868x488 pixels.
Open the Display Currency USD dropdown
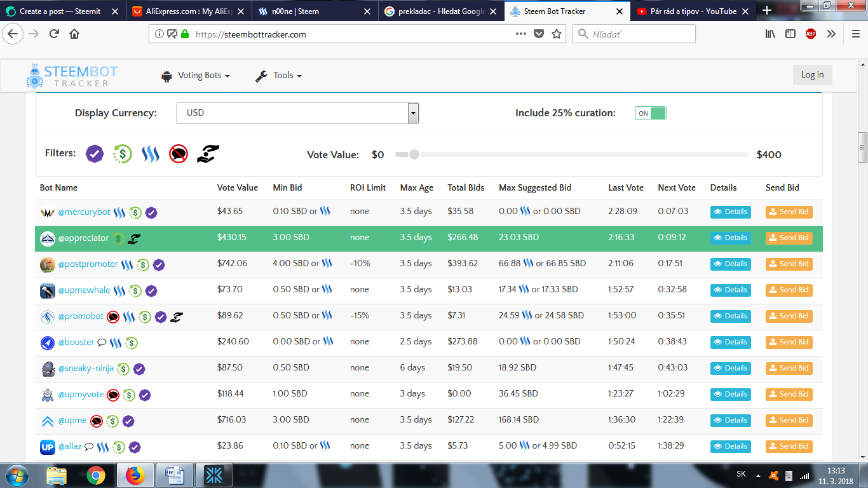pos(297,113)
